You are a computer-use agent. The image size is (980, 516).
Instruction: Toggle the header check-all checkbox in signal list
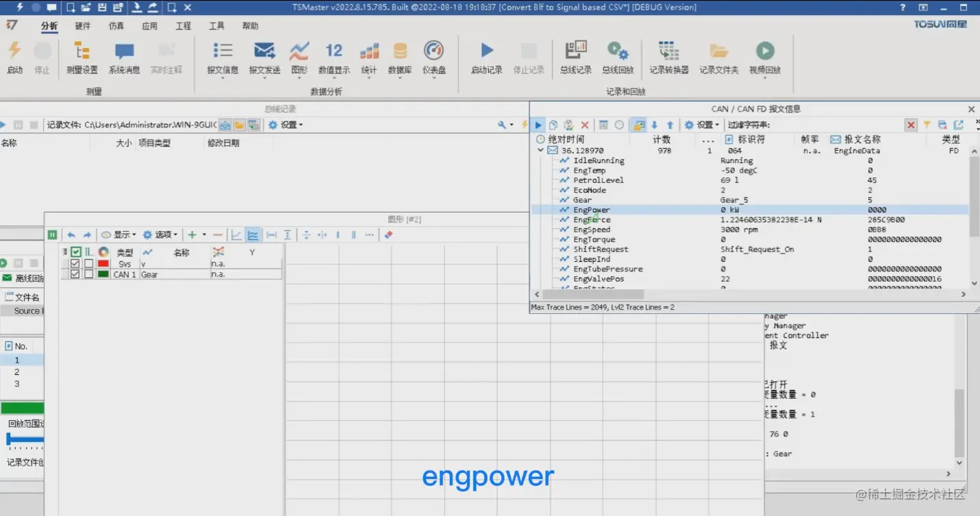click(x=76, y=252)
